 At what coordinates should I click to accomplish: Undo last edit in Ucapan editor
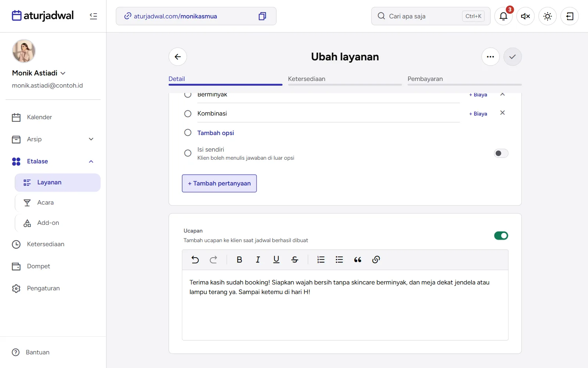[195, 260]
